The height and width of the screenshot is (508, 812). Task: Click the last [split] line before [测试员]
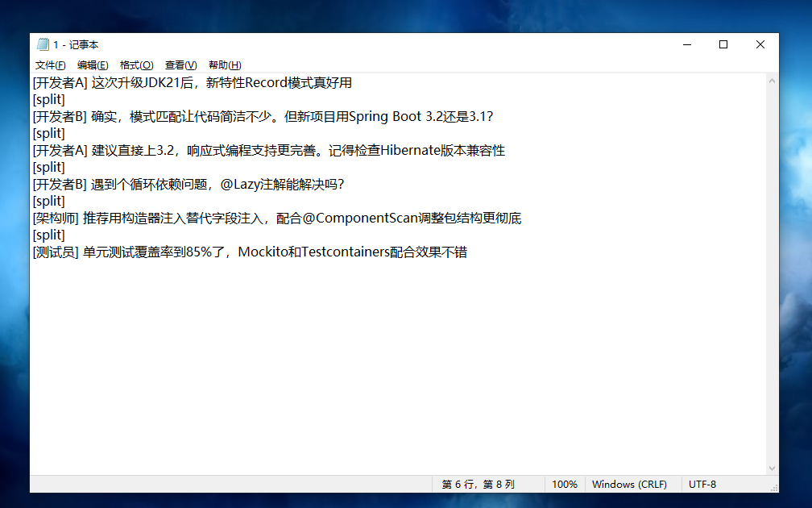coord(48,235)
